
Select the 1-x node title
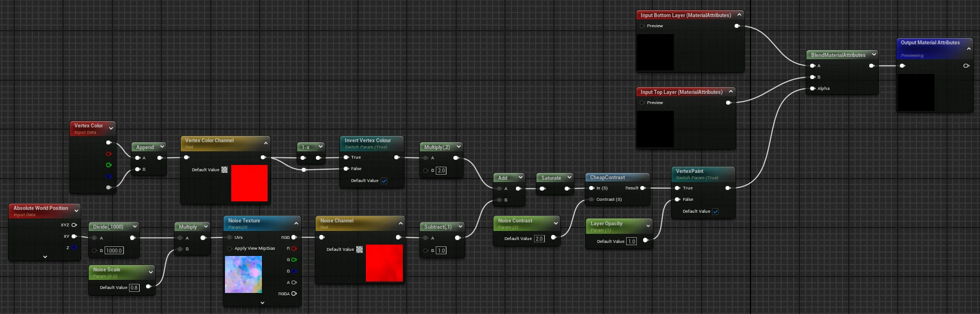[306, 147]
